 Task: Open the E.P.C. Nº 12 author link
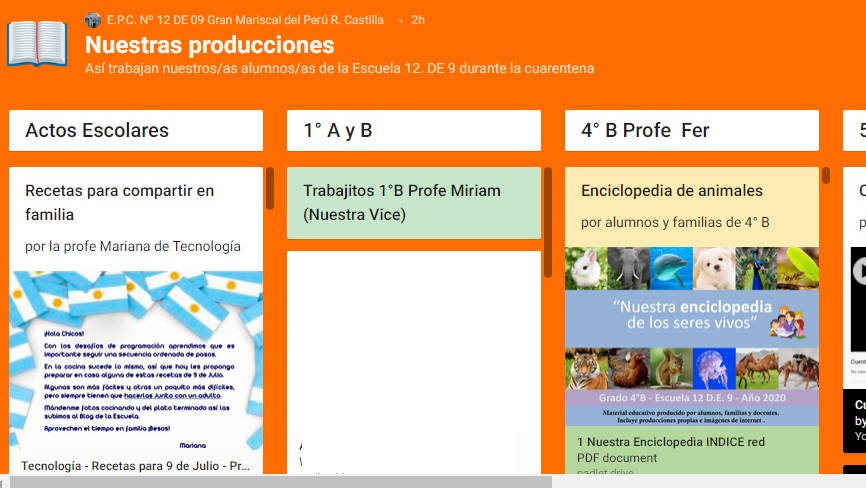tap(245, 20)
